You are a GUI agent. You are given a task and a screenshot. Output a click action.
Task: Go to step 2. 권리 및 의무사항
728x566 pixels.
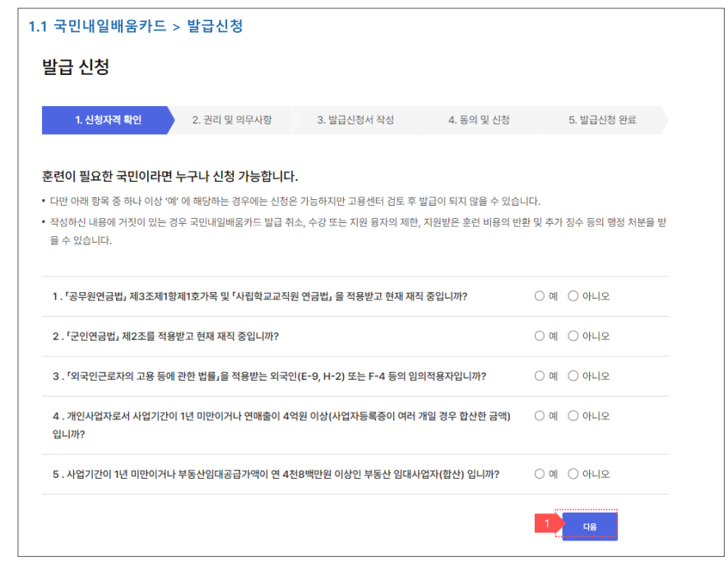click(x=232, y=120)
